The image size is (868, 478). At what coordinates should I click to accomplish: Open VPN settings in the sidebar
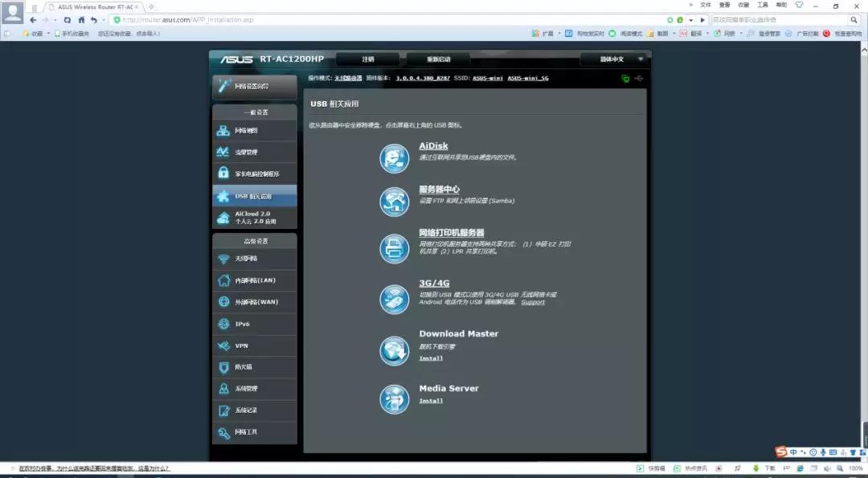click(x=255, y=345)
